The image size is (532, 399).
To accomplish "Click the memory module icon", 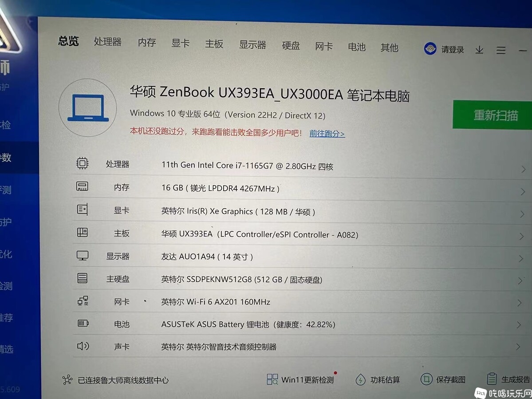I will click(82, 186).
